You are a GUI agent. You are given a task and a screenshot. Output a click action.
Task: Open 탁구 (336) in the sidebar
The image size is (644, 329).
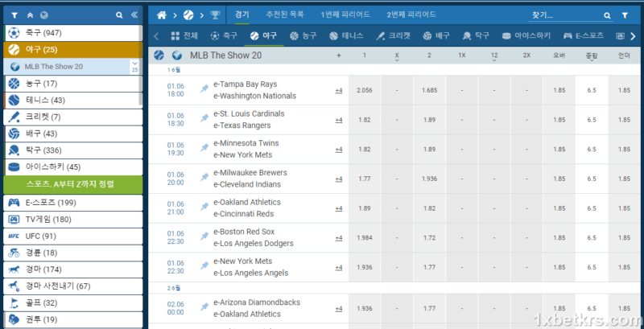point(72,150)
